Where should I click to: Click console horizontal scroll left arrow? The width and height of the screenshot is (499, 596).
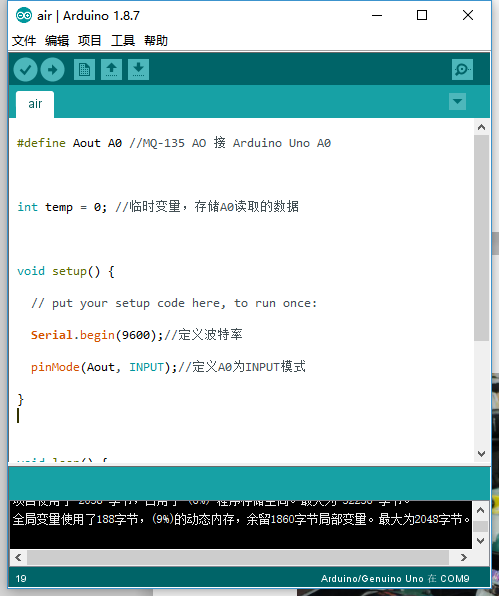click(18, 558)
